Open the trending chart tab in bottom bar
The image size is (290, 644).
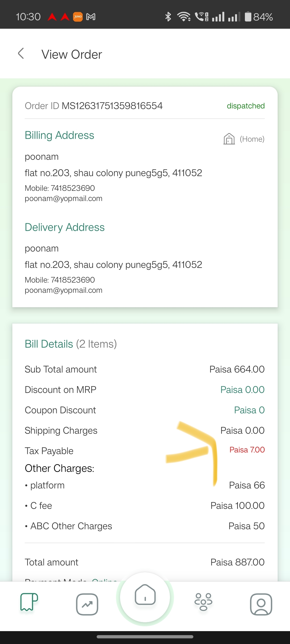(x=87, y=604)
